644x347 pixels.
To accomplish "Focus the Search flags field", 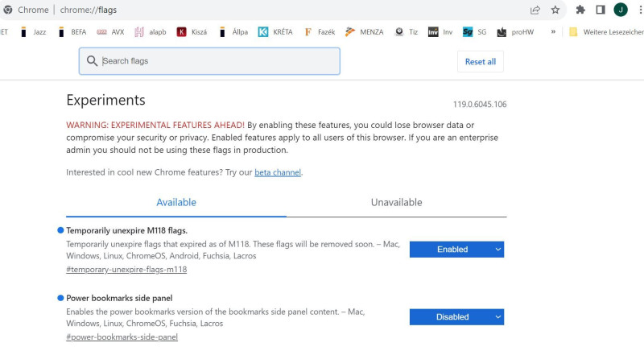I will (209, 61).
